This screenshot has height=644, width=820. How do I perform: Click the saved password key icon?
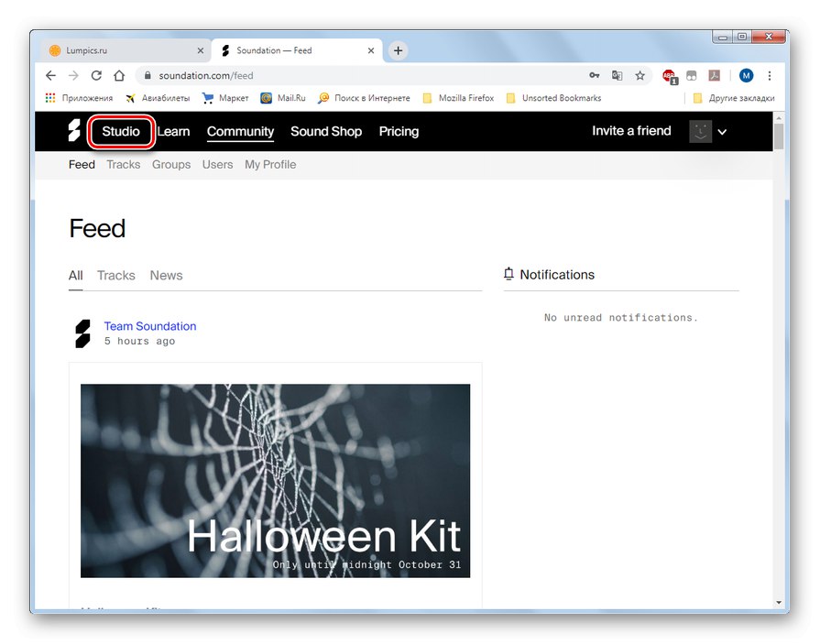tap(594, 76)
